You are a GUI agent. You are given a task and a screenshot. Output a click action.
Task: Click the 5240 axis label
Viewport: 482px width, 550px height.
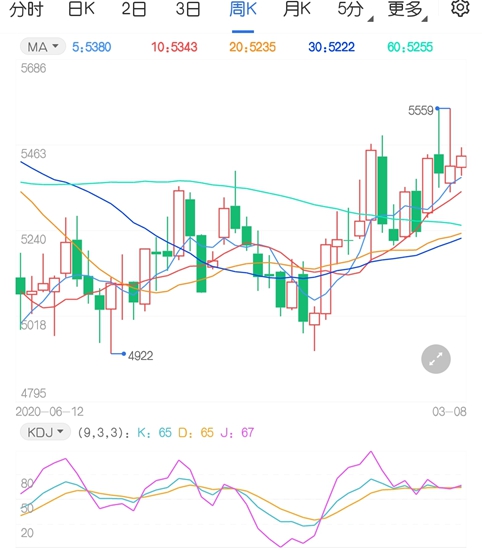(33, 240)
